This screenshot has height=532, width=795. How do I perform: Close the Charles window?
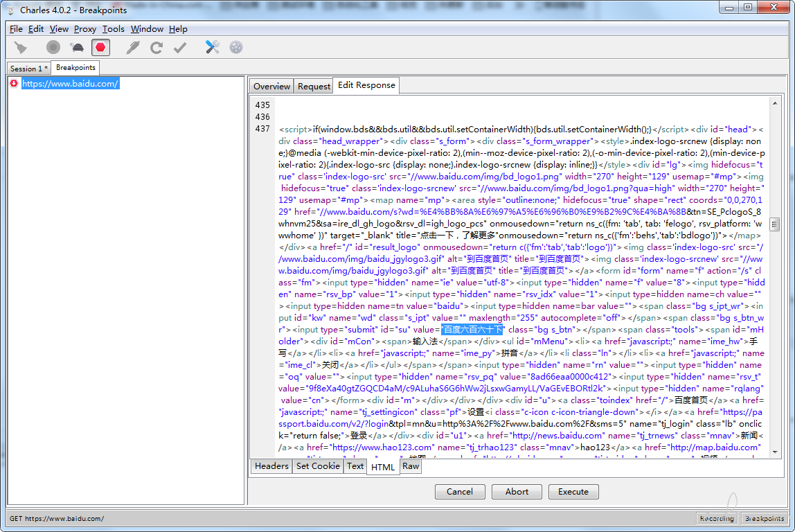774,8
